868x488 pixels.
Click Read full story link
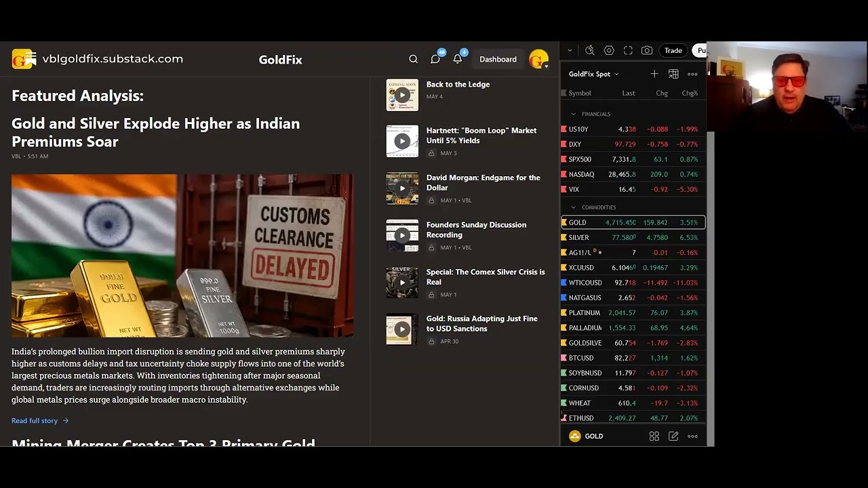coord(39,421)
